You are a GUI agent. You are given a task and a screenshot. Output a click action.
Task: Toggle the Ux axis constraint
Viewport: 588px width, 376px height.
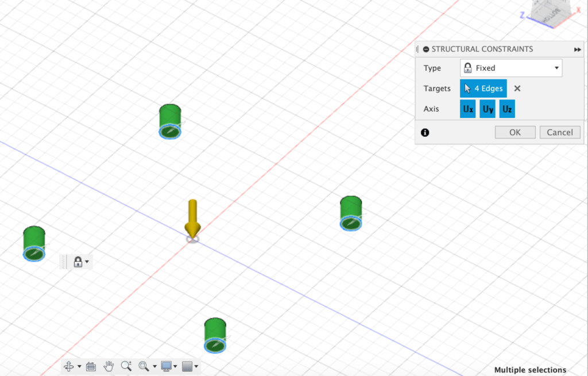pyautogui.click(x=468, y=109)
